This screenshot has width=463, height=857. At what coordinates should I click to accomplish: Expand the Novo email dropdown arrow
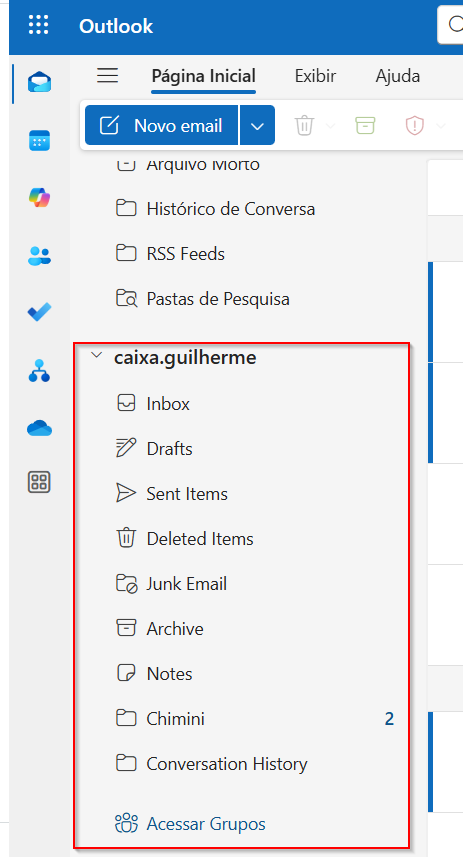tap(257, 126)
